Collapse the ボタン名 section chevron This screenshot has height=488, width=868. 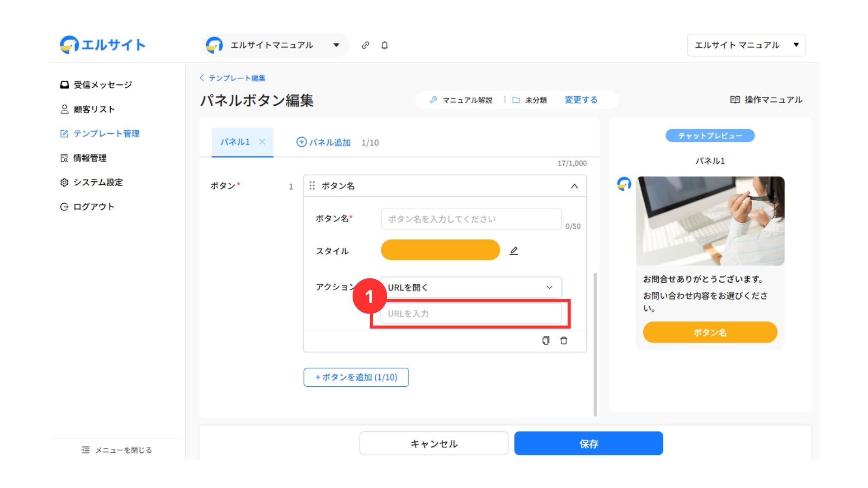tap(574, 186)
